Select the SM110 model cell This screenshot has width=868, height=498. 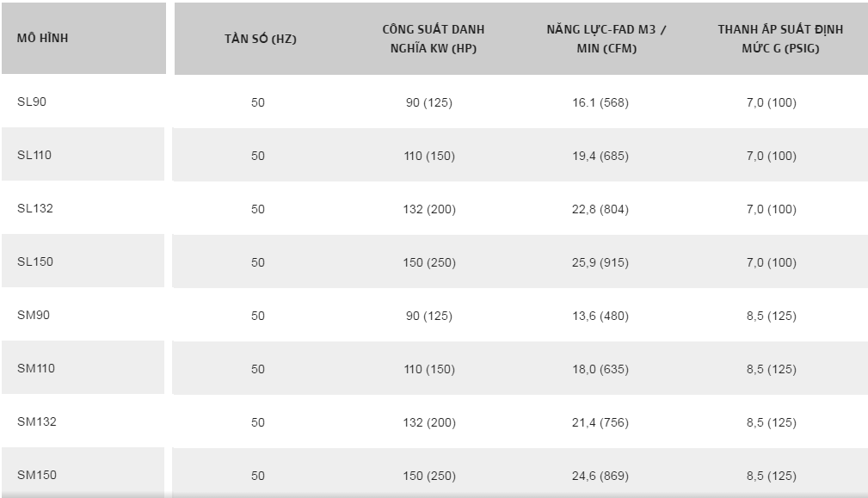(x=36, y=368)
